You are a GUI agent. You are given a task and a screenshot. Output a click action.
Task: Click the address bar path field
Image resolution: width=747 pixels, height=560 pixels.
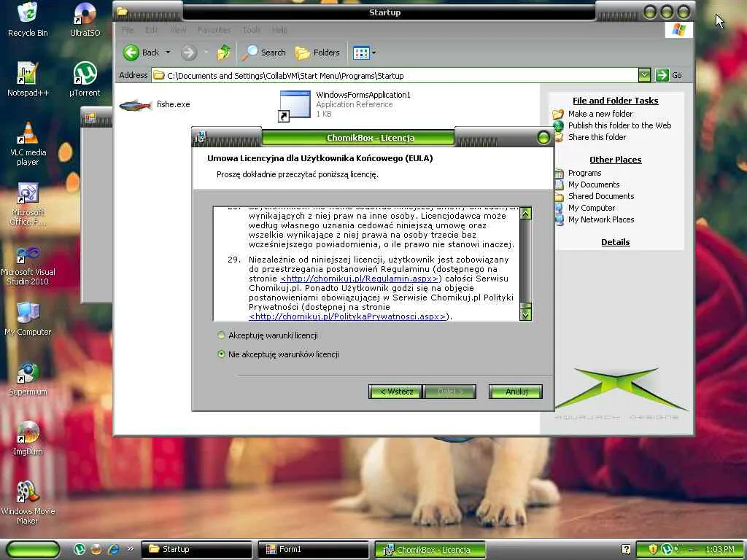click(x=395, y=75)
